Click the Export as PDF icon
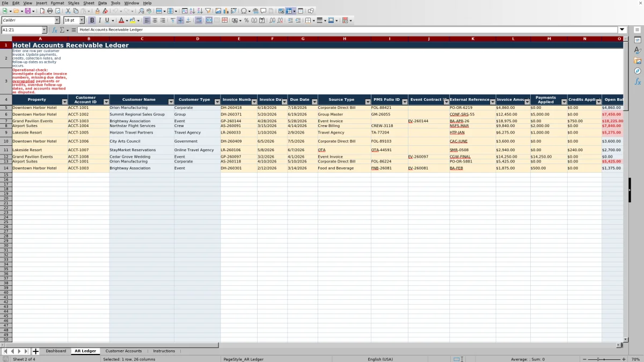 click(42, 11)
